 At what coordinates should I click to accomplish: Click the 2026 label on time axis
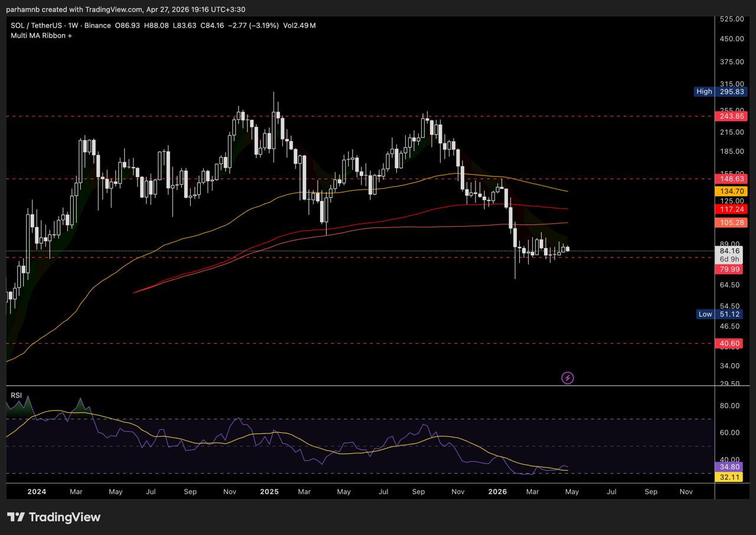[x=498, y=491]
